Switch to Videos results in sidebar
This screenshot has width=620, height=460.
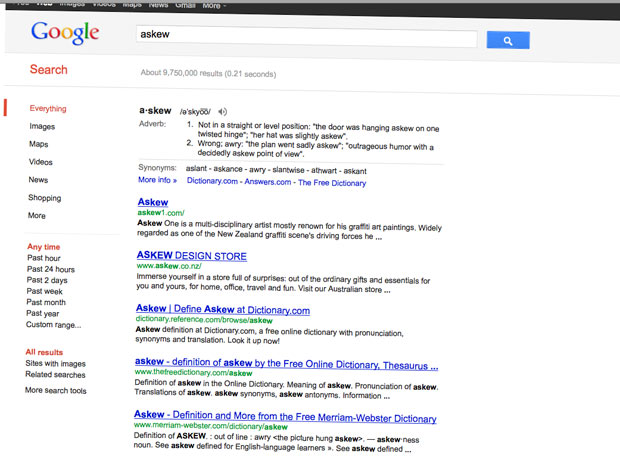pos(40,162)
